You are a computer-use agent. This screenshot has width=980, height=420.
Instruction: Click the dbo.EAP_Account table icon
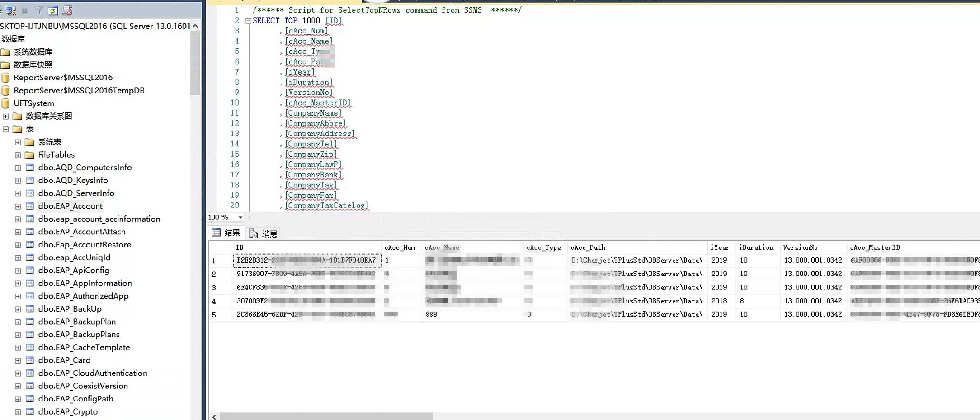[30, 206]
